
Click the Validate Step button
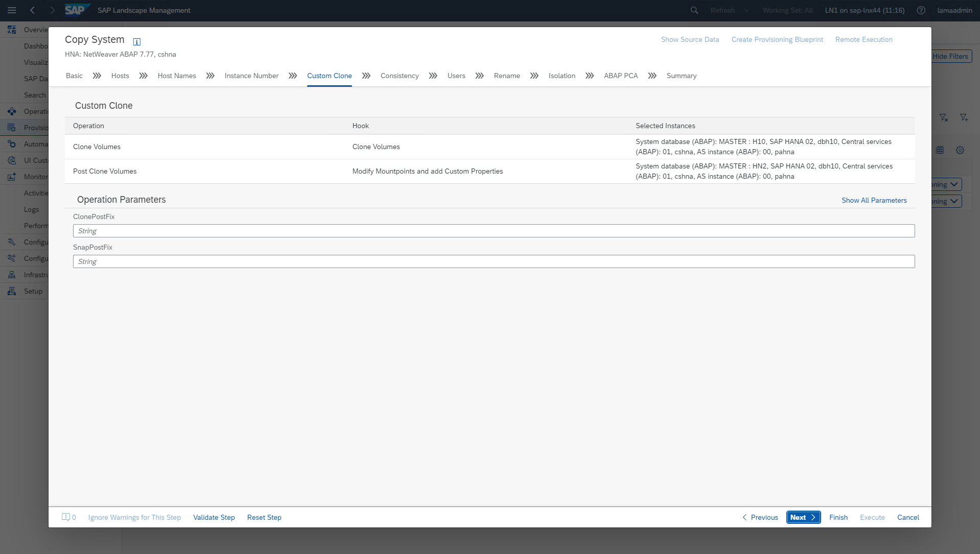tap(214, 517)
